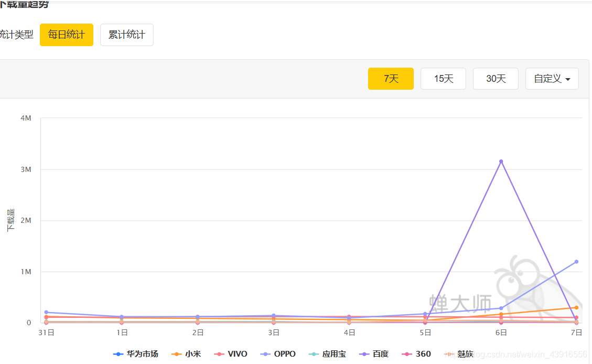The image size is (592, 364).
Task: Toggle VIVO series in legend
Action: [231, 354]
